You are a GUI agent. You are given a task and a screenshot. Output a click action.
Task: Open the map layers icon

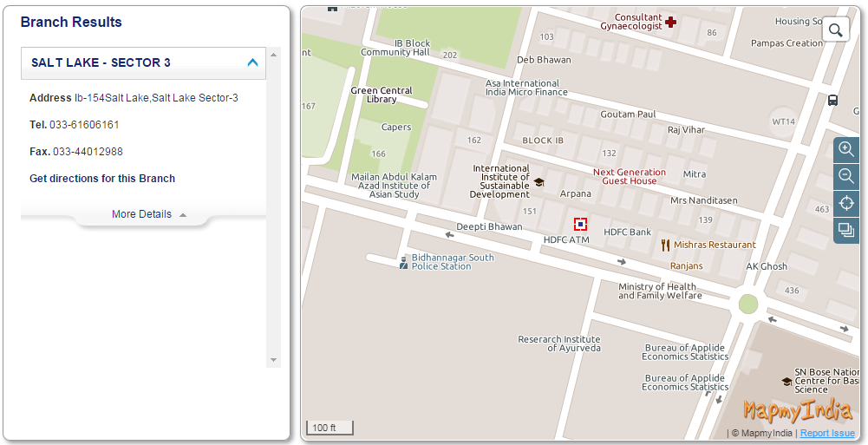tap(845, 230)
